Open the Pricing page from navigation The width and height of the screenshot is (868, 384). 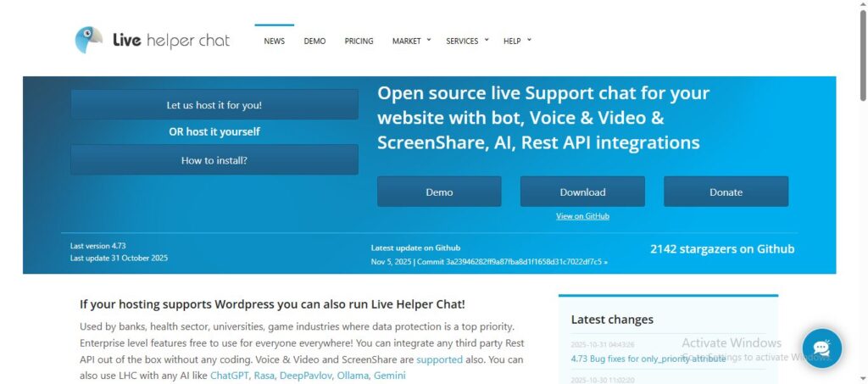tap(359, 41)
